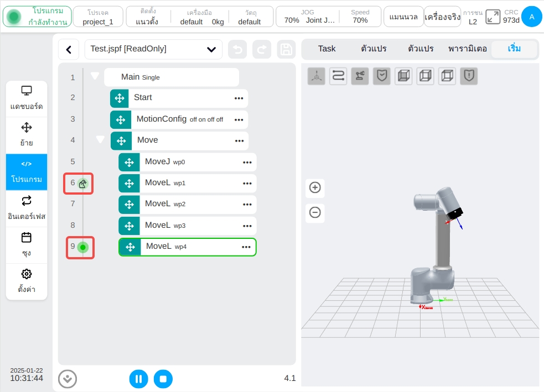
Task: Switch to the first ตัวแปร tab
Action: pyautogui.click(x=374, y=49)
